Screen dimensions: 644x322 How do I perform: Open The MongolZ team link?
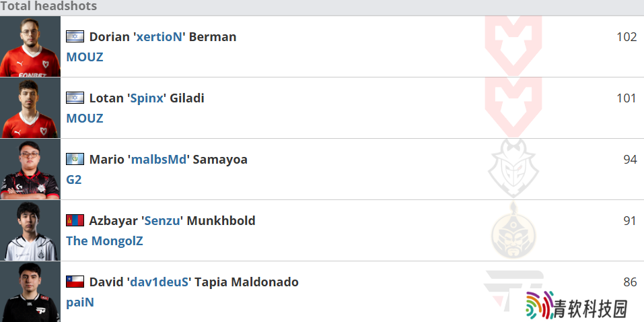tap(104, 241)
